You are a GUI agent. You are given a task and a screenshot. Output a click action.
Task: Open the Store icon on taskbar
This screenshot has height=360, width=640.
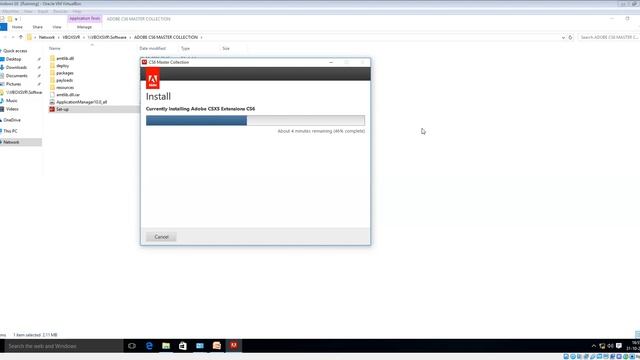pyautogui.click(x=182, y=346)
